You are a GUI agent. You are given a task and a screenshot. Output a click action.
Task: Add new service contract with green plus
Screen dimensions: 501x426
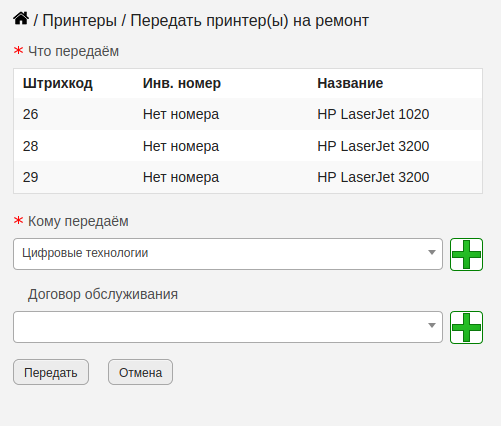[466, 327]
